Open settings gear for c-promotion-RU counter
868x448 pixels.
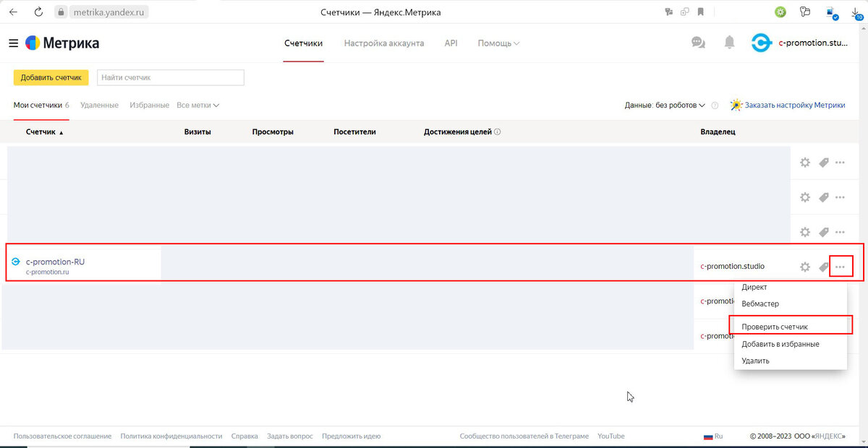[805, 267]
